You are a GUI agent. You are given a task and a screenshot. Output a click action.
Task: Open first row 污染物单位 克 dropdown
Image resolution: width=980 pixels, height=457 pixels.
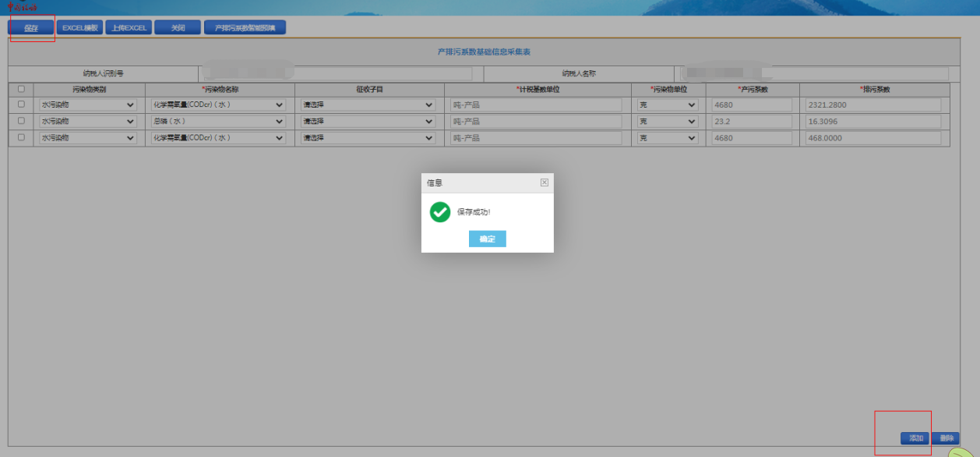coord(668,105)
